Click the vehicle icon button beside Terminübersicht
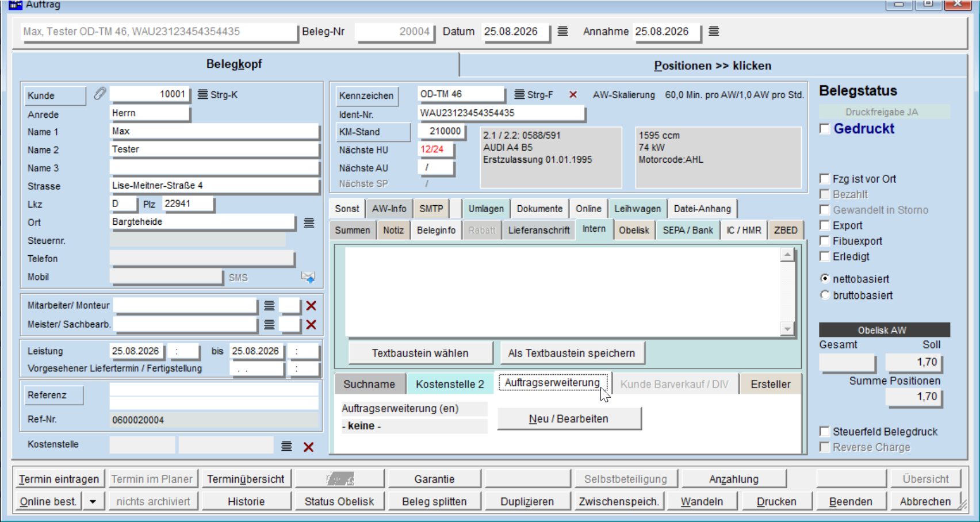The image size is (980, 522). pos(340,479)
